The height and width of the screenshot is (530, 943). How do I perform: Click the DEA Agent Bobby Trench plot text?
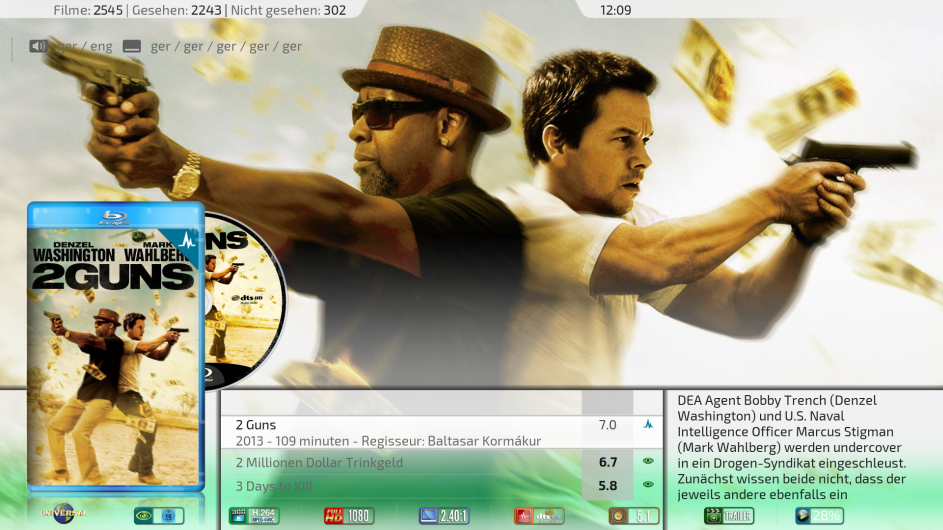(x=792, y=447)
